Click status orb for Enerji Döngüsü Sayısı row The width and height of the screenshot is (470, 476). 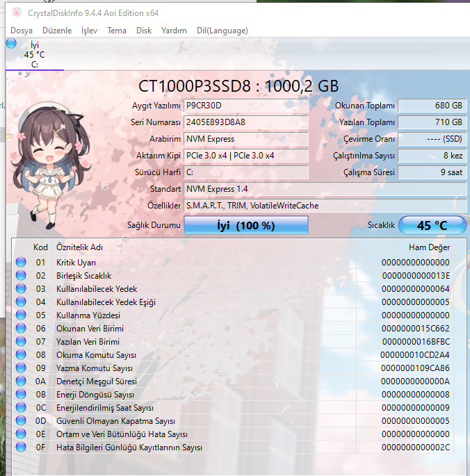tap(21, 394)
